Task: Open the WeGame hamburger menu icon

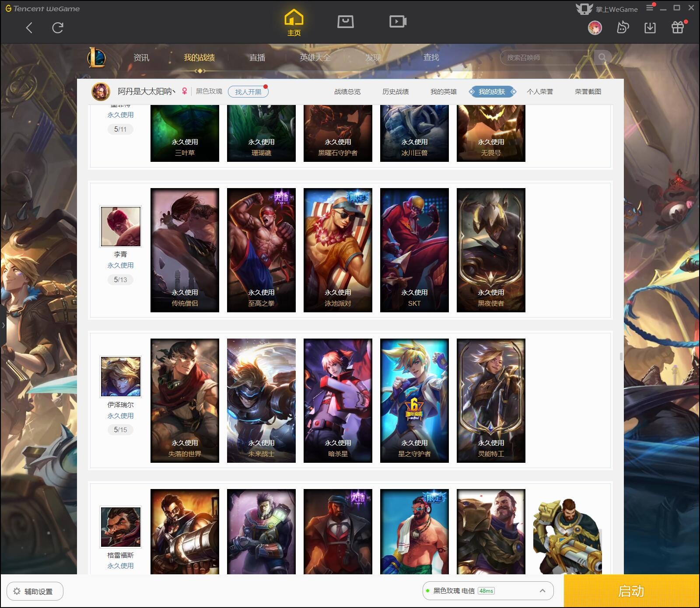Action: tap(650, 7)
